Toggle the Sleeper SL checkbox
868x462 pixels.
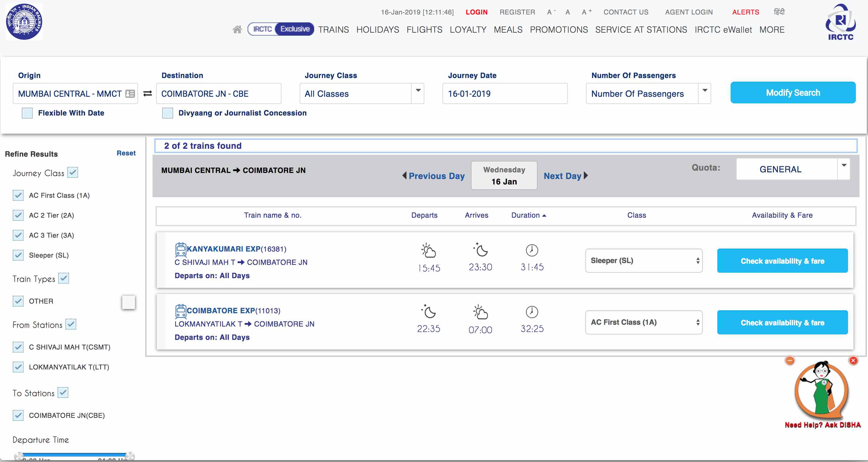tap(18, 255)
